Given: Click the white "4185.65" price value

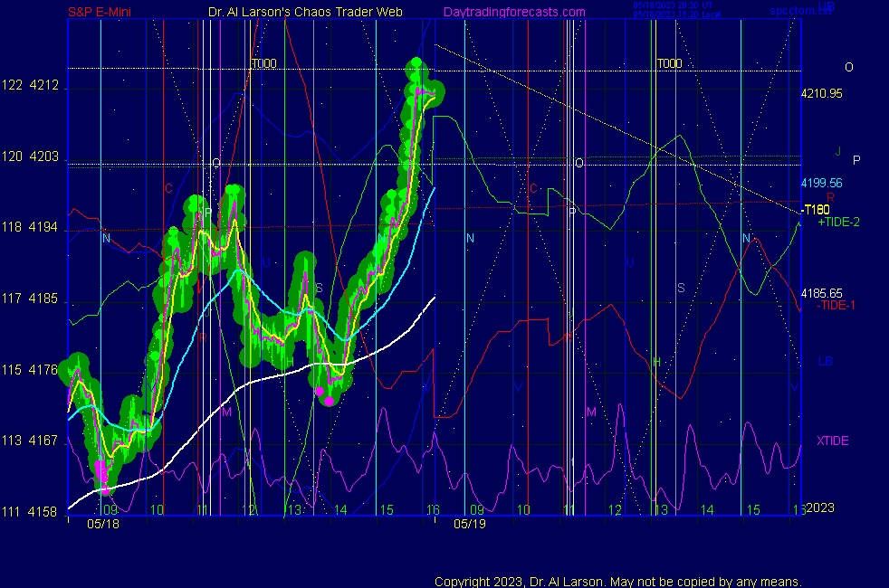Looking at the screenshot, I should coord(821,293).
